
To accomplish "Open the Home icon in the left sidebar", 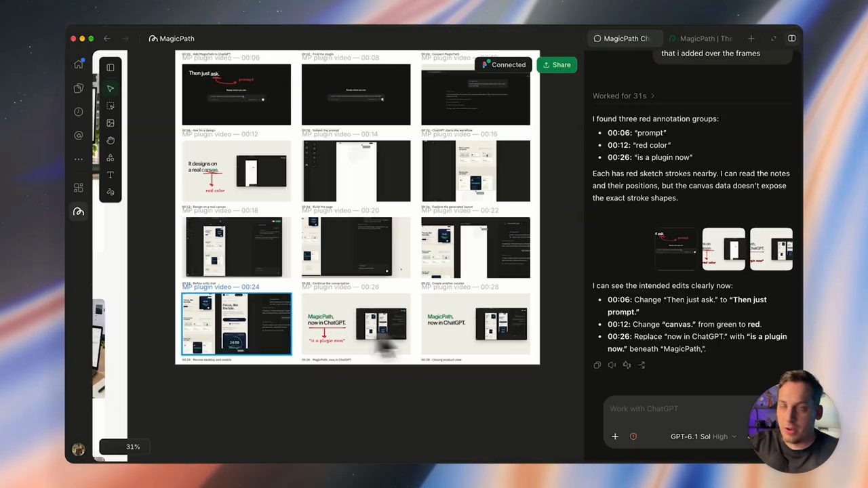I will [x=79, y=64].
